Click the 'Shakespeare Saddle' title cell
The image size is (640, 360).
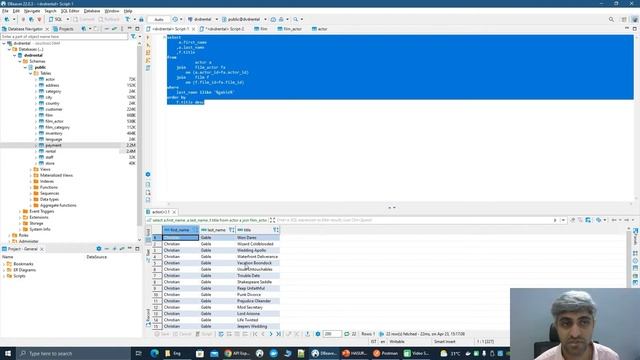pos(258,282)
